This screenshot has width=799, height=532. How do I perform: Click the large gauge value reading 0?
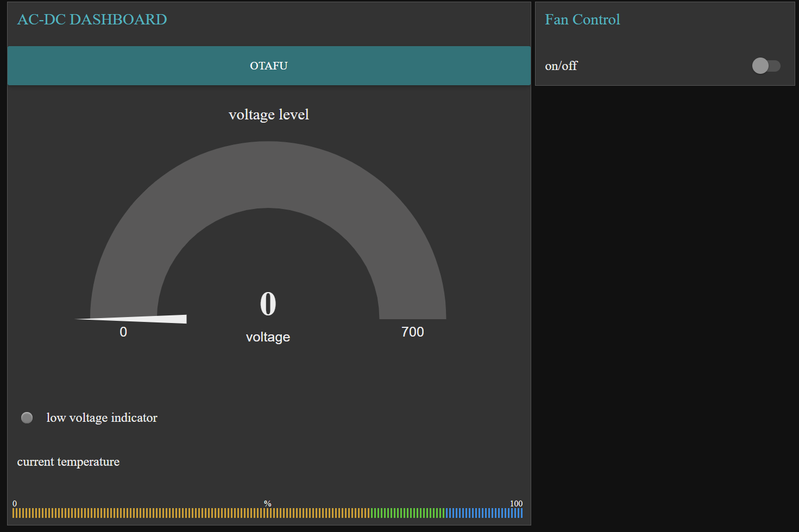[x=268, y=303]
